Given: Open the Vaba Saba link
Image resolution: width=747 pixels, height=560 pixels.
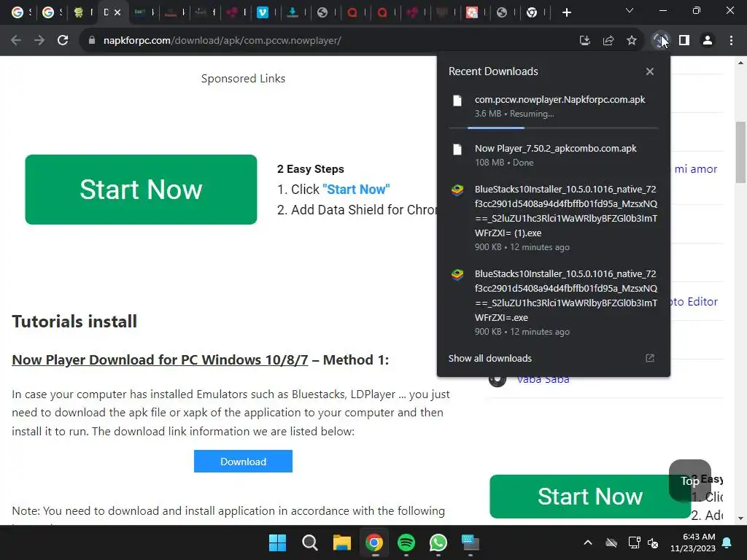Looking at the screenshot, I should pos(543,379).
